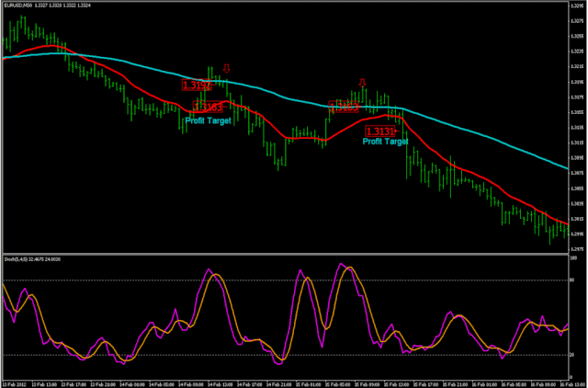Click Profit Target text under 1.3131
This screenshot has height=388, width=588.
385,142
